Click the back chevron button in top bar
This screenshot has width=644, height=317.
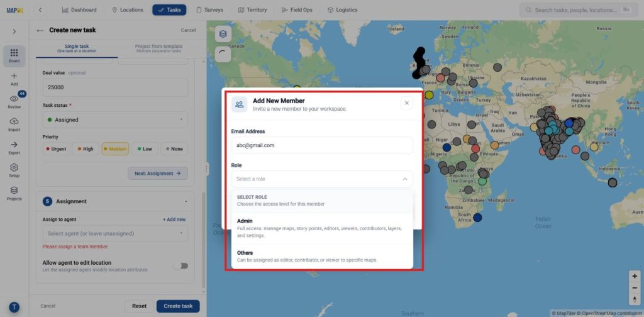click(x=40, y=10)
